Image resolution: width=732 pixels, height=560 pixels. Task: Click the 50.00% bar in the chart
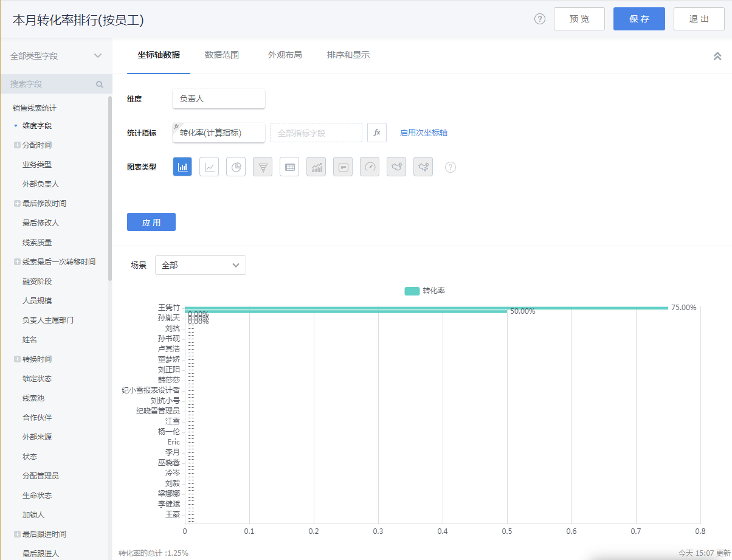coord(346,311)
